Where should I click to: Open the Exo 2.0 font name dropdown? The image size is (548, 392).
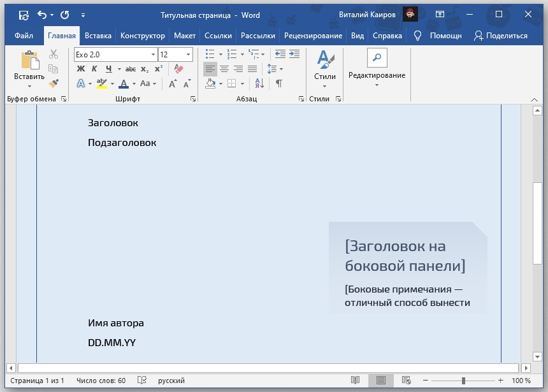153,55
